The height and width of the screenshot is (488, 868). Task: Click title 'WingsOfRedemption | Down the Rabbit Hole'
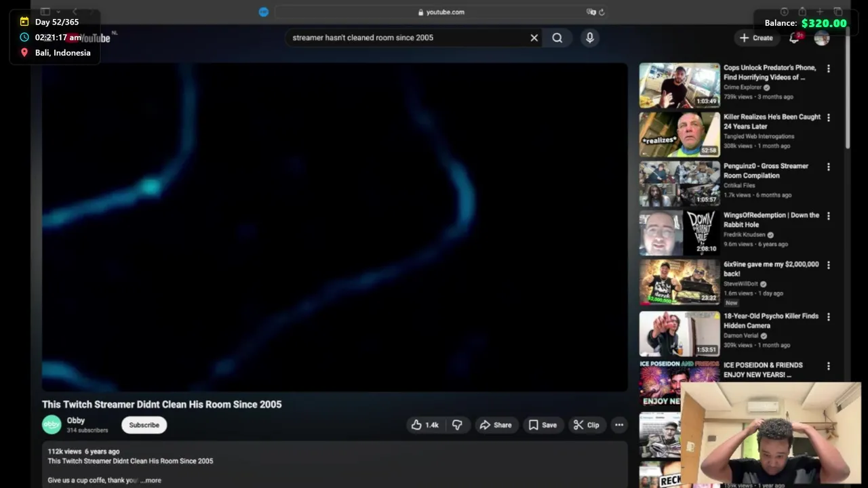click(x=771, y=220)
